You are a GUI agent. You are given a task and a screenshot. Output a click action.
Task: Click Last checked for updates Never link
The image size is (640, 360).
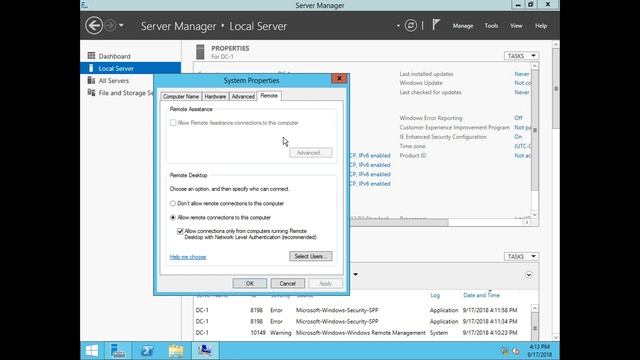pyautogui.click(x=522, y=92)
